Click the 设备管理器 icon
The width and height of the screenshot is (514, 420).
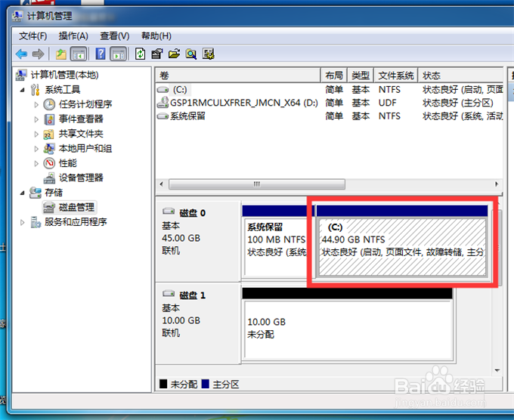pos(49,178)
